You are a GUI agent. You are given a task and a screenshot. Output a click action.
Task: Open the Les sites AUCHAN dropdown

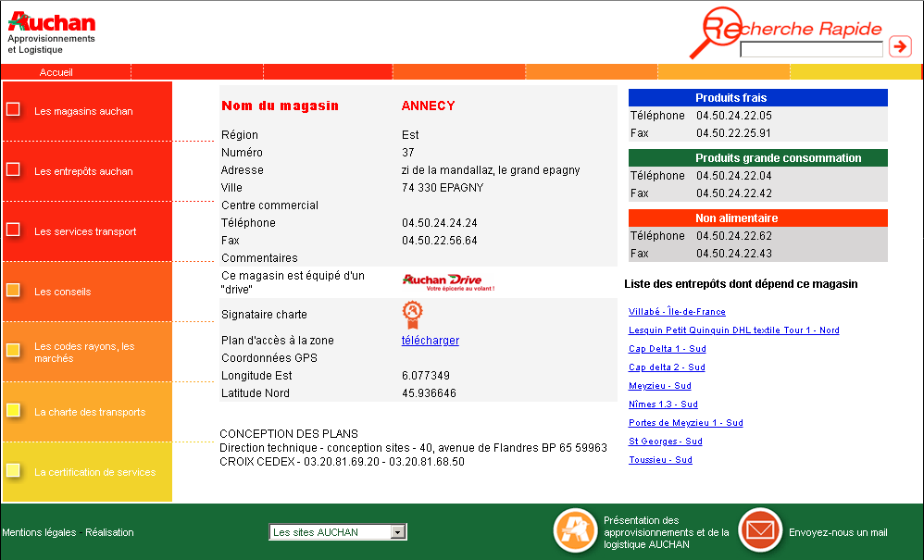click(338, 532)
